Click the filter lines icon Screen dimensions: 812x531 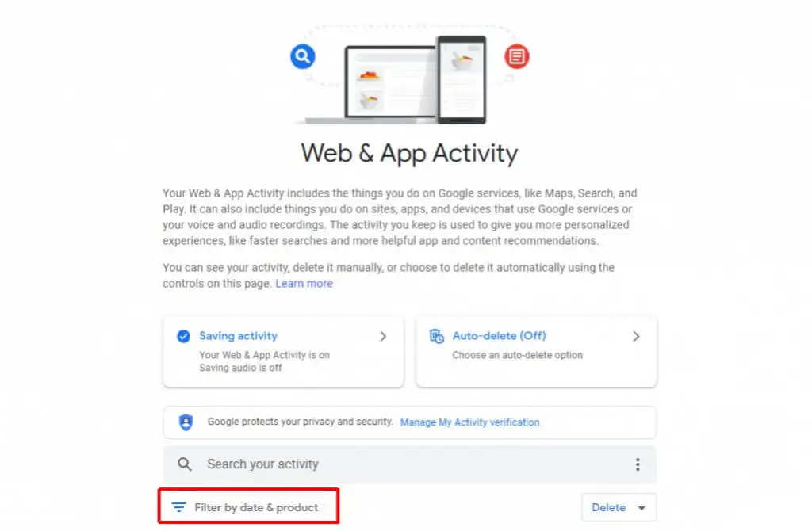click(178, 507)
